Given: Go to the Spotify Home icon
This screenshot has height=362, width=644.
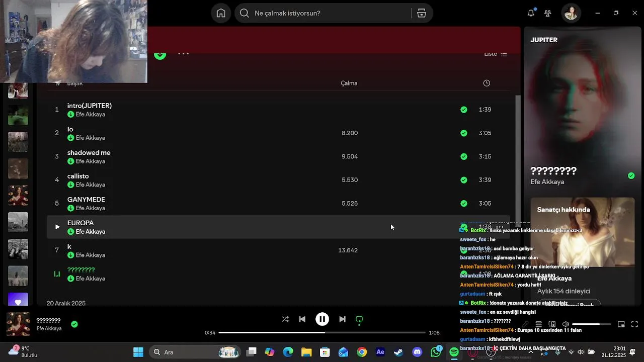Looking at the screenshot, I should [221, 13].
